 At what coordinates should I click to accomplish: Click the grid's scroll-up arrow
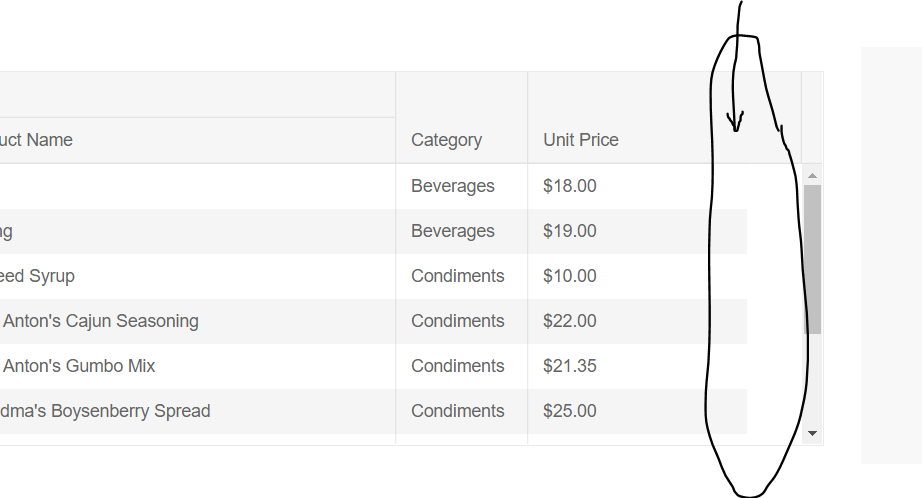812,175
